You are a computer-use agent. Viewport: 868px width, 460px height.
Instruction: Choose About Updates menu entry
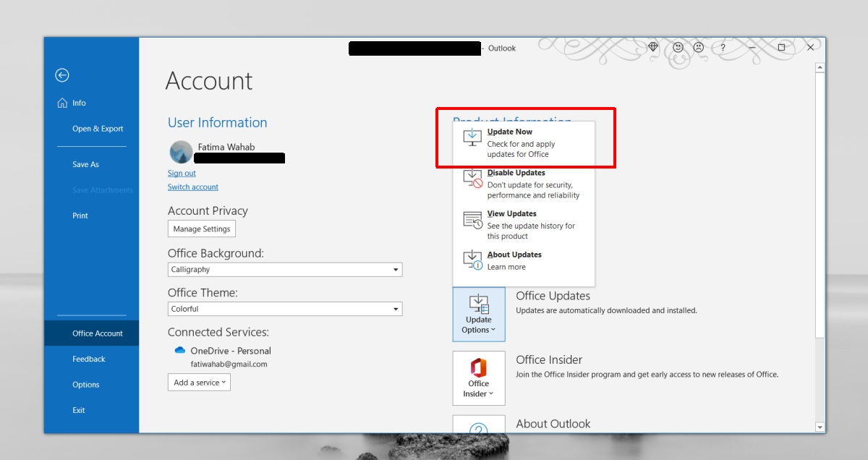tap(524, 260)
